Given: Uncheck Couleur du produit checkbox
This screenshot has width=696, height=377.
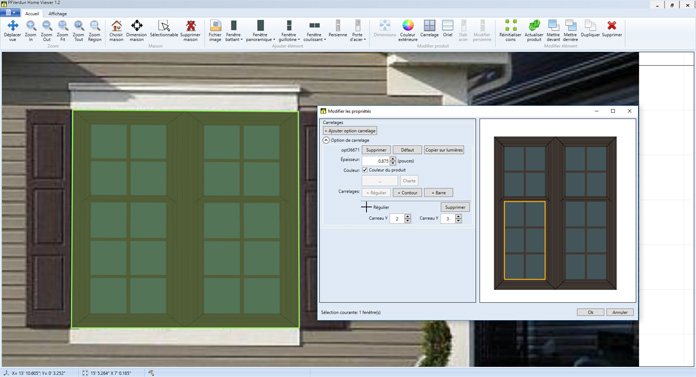Looking at the screenshot, I should tap(365, 170).
